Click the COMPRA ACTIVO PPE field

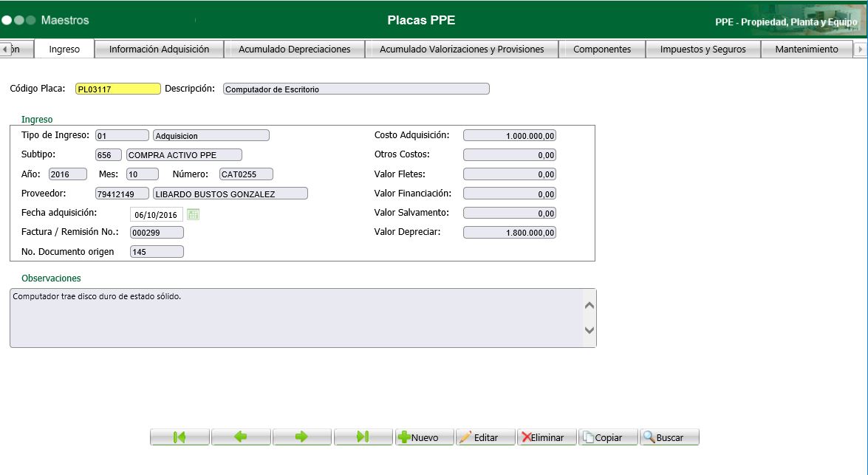(184, 154)
